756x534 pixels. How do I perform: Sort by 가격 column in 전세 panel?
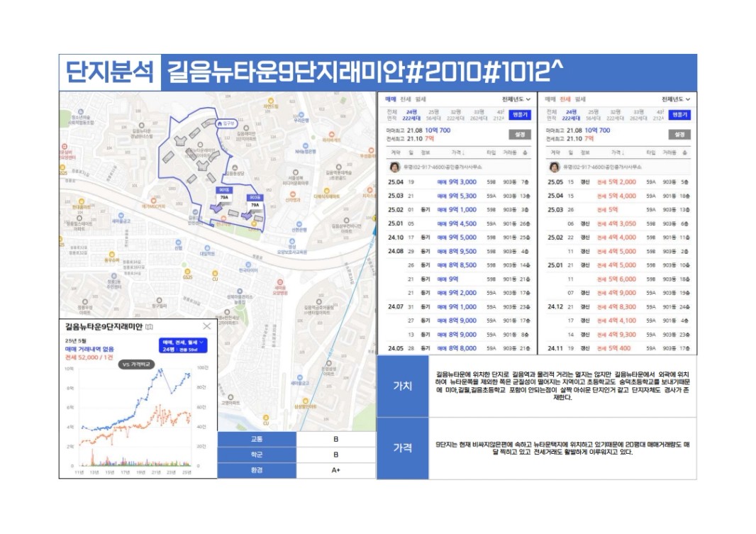click(618, 152)
